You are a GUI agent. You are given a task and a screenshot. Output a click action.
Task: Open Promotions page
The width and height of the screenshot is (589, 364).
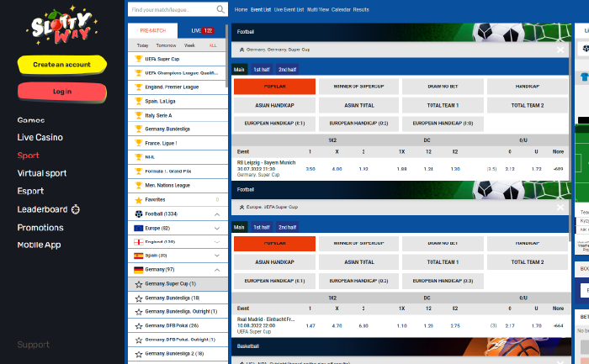pyautogui.click(x=40, y=228)
